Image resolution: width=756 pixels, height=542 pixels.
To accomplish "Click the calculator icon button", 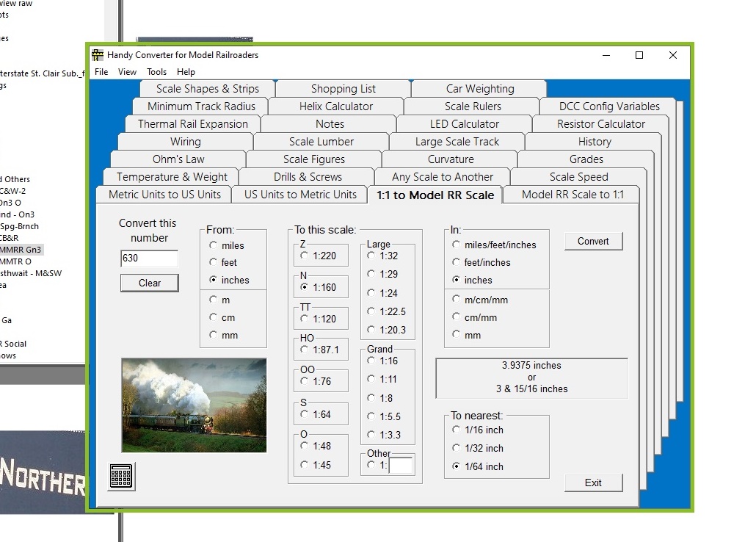I will (121, 476).
